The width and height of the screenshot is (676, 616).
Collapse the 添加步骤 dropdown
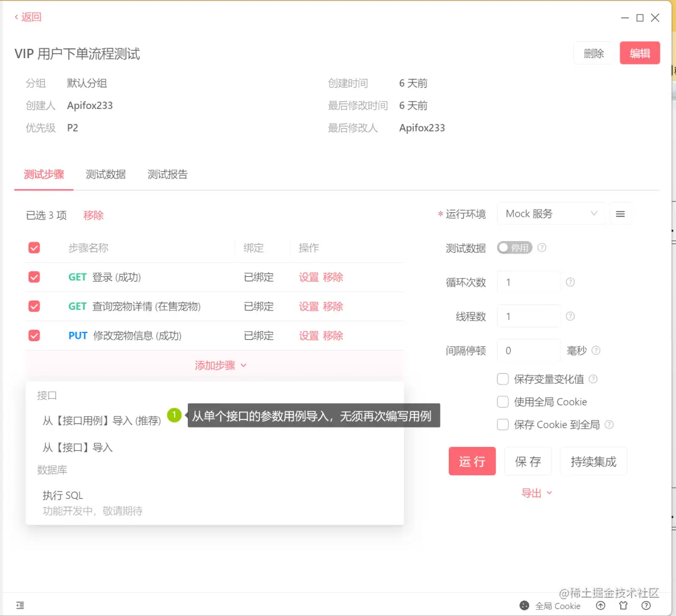pyautogui.click(x=220, y=366)
